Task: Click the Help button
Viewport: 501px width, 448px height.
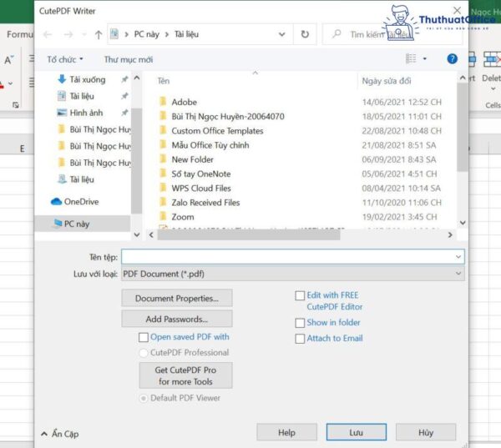Action: pyautogui.click(x=286, y=432)
